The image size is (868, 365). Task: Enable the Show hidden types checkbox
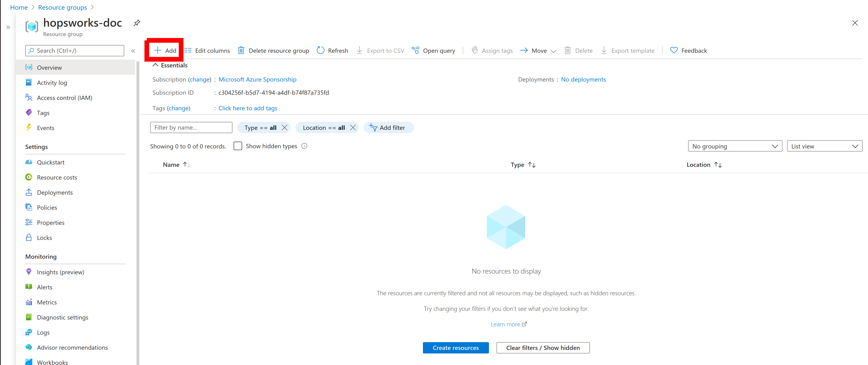coord(238,146)
